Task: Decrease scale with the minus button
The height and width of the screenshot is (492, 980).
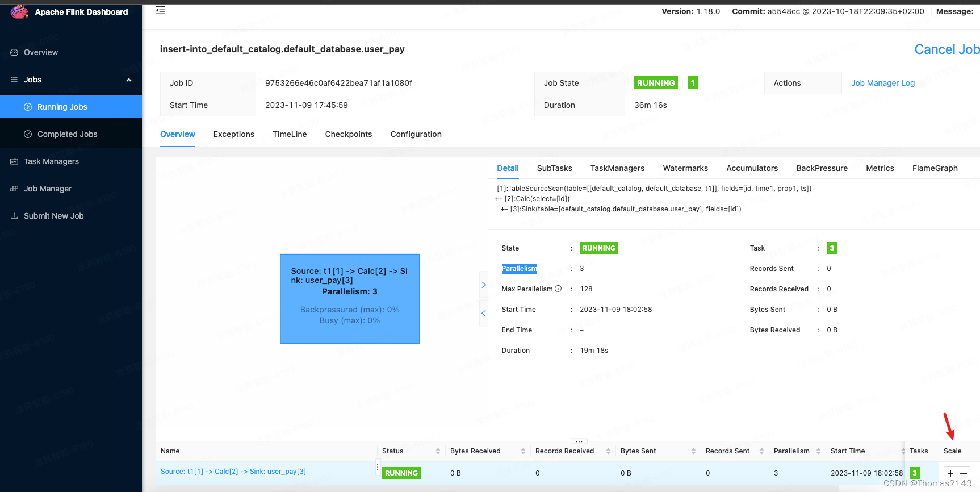Action: [964, 473]
